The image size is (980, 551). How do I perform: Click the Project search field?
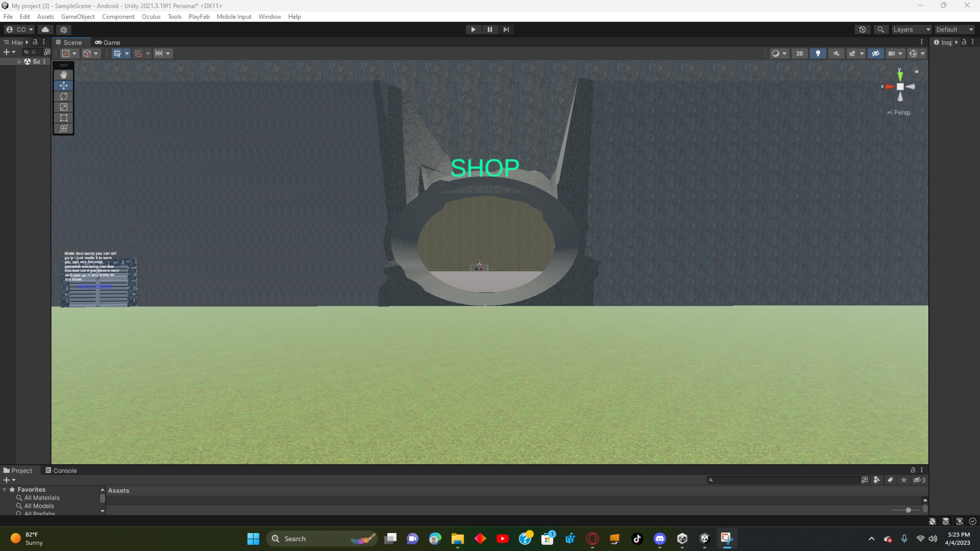pyautogui.click(x=785, y=480)
